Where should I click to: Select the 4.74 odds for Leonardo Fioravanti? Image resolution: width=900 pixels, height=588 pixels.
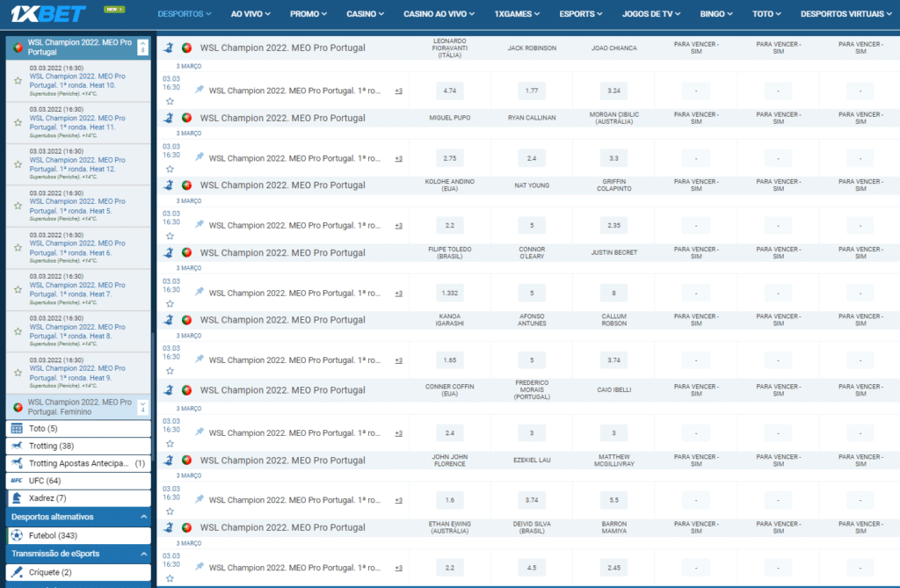click(x=450, y=91)
